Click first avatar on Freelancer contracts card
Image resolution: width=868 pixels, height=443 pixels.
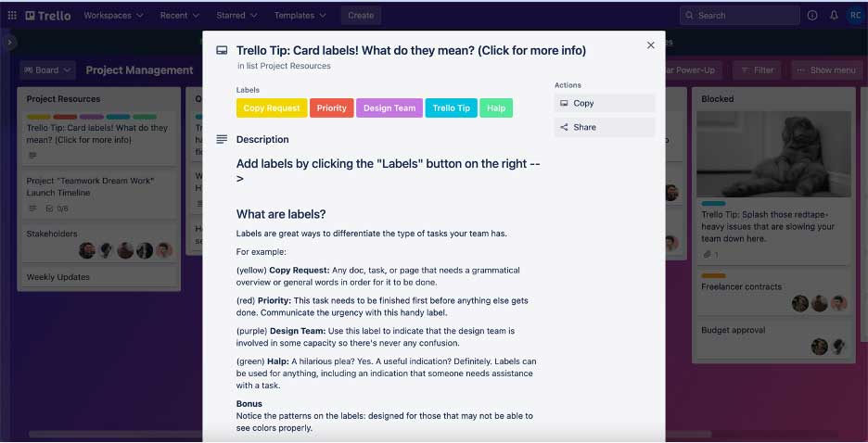point(800,303)
